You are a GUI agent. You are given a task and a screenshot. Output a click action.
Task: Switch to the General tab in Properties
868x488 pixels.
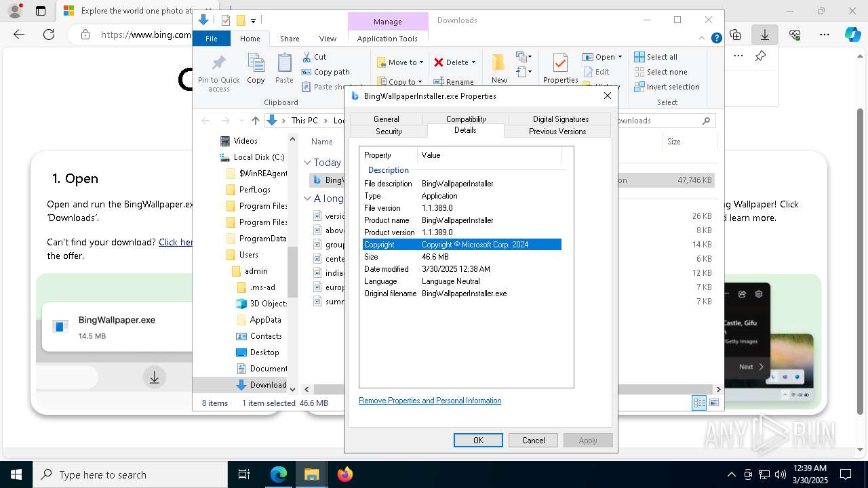386,119
